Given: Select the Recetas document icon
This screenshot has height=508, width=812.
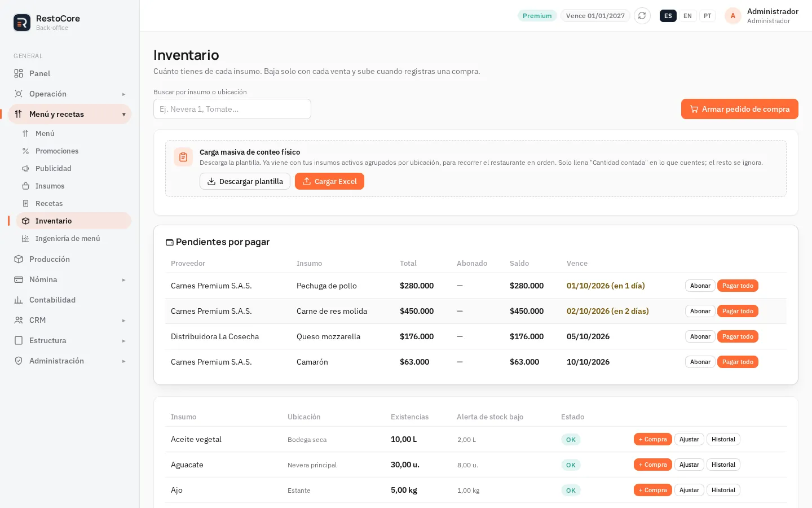Looking at the screenshot, I should (x=25, y=204).
